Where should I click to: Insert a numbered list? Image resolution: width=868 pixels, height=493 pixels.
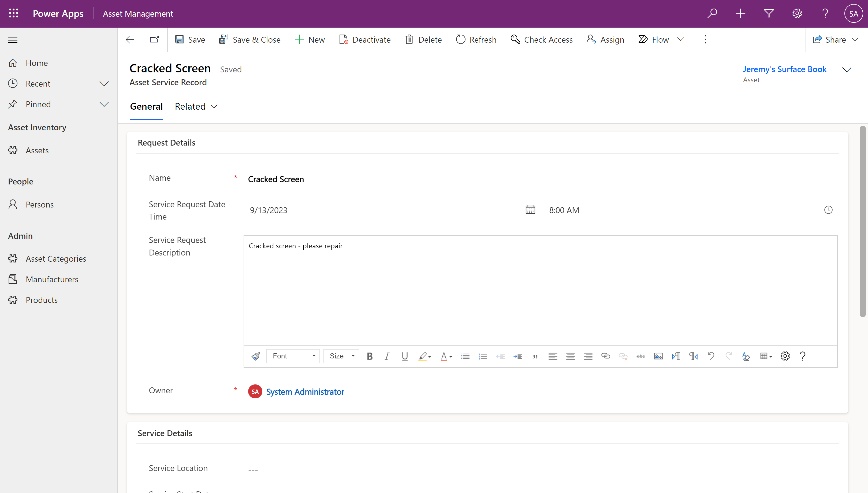[x=483, y=356]
